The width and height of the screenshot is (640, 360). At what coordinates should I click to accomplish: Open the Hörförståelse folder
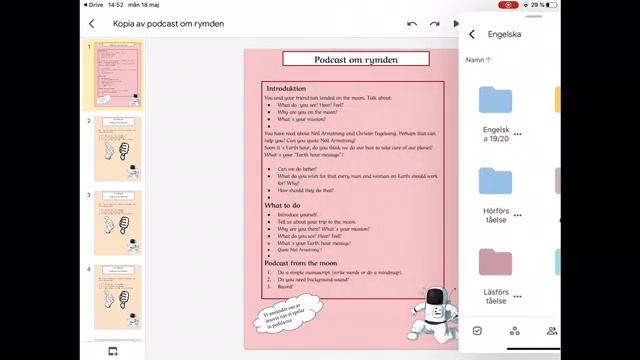point(496,181)
